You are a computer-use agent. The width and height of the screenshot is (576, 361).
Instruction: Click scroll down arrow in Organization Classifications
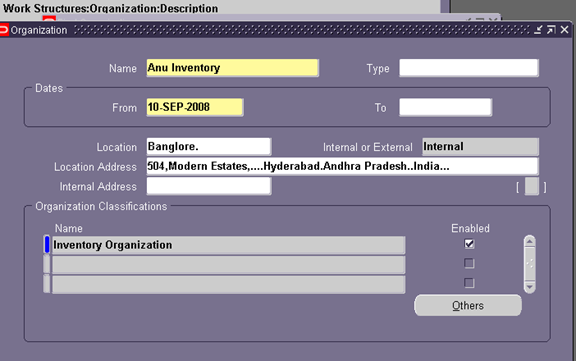click(529, 287)
